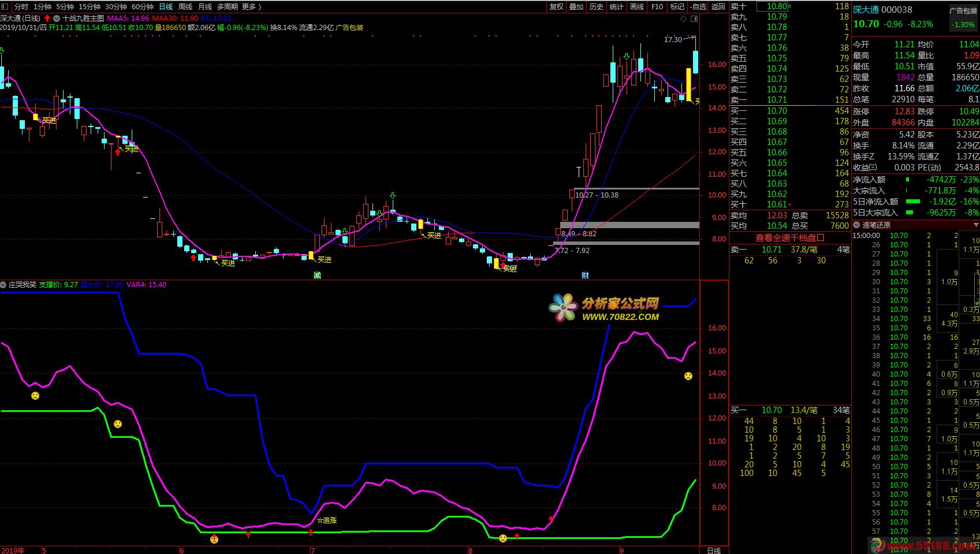Toggle the side panel icon beside the diamond
This screenshot has width=980, height=554.
(x=694, y=18)
